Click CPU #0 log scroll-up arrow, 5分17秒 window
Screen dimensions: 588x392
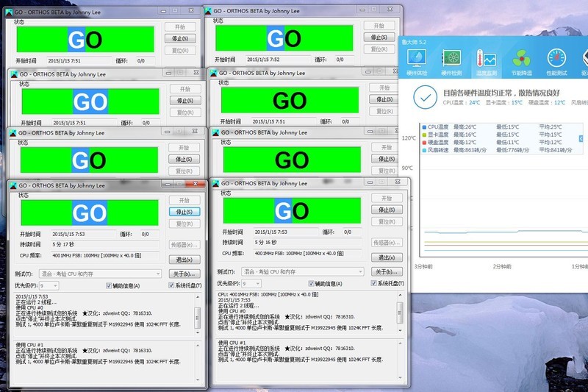tap(198, 297)
